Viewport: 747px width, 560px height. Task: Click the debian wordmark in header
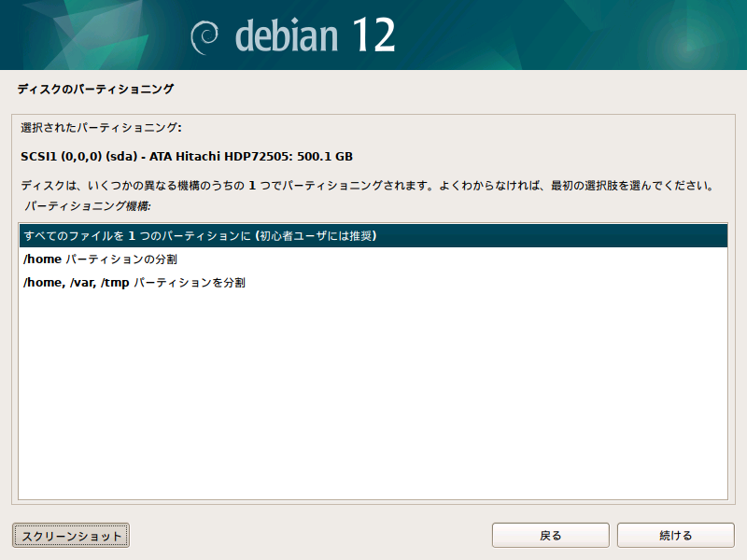[x=287, y=35]
